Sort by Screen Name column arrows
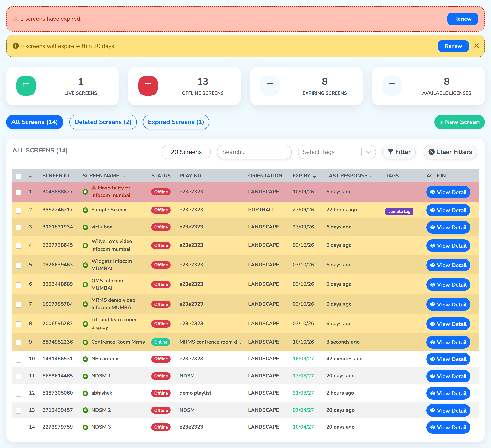 point(123,175)
